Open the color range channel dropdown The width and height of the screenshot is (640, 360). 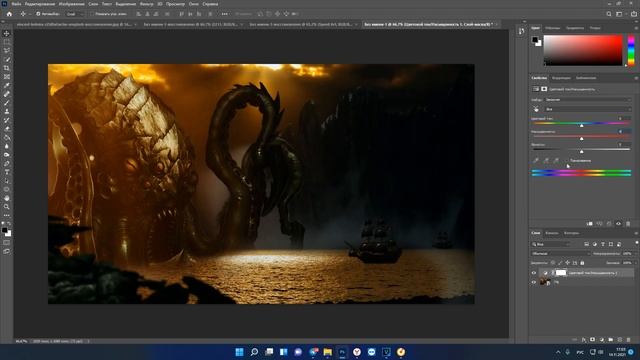pyautogui.click(x=588, y=109)
